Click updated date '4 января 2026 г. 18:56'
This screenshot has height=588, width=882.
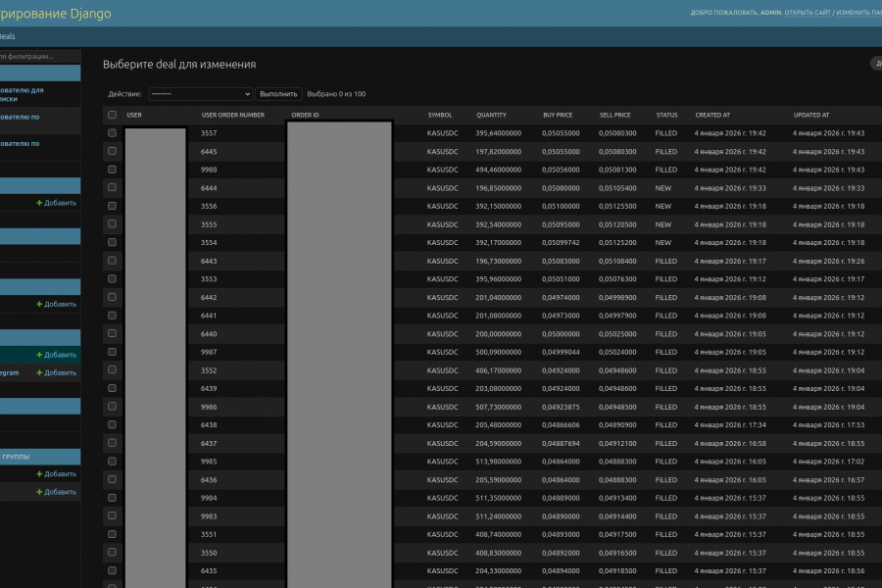(828, 570)
